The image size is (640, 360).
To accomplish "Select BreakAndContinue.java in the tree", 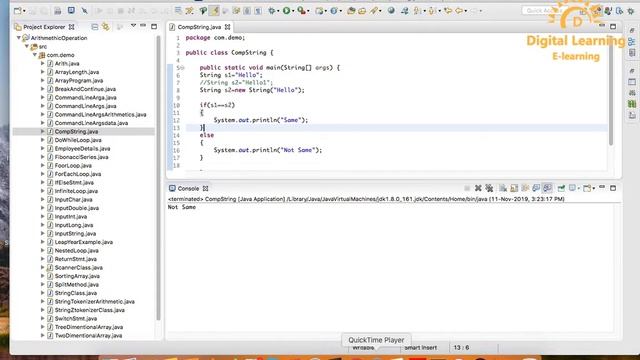I will pyautogui.click(x=85, y=89).
